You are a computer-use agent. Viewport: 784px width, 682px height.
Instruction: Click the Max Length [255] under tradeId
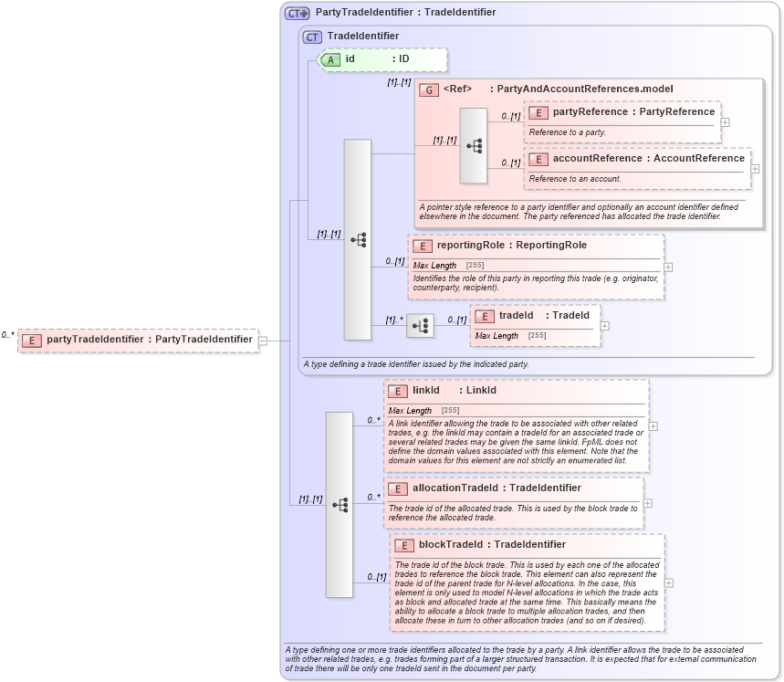pyautogui.click(x=510, y=335)
